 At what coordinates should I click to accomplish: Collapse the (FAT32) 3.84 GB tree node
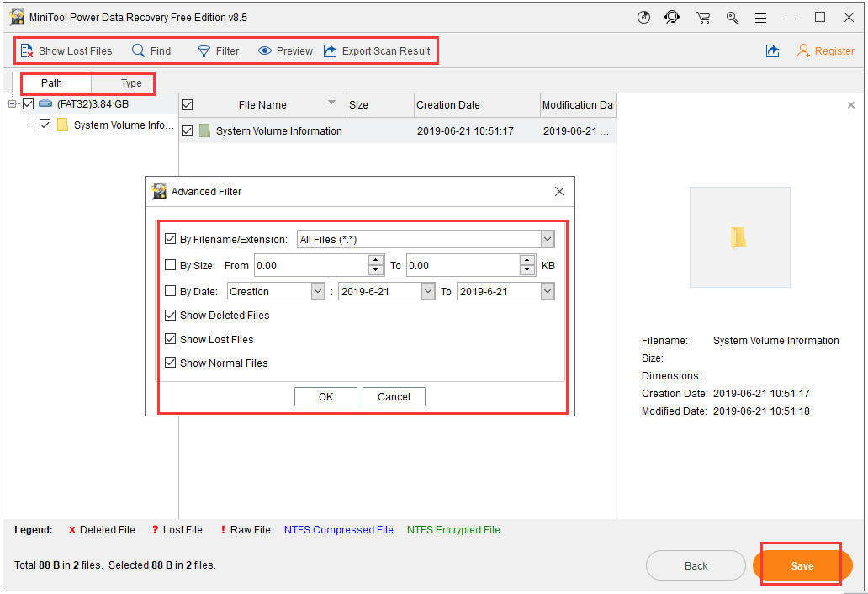point(13,104)
